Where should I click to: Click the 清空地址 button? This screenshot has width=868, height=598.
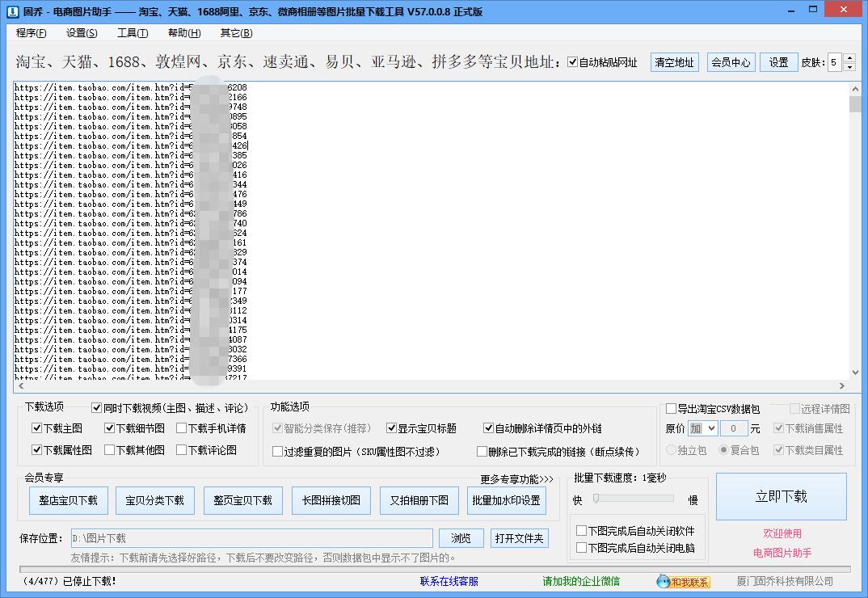click(674, 62)
